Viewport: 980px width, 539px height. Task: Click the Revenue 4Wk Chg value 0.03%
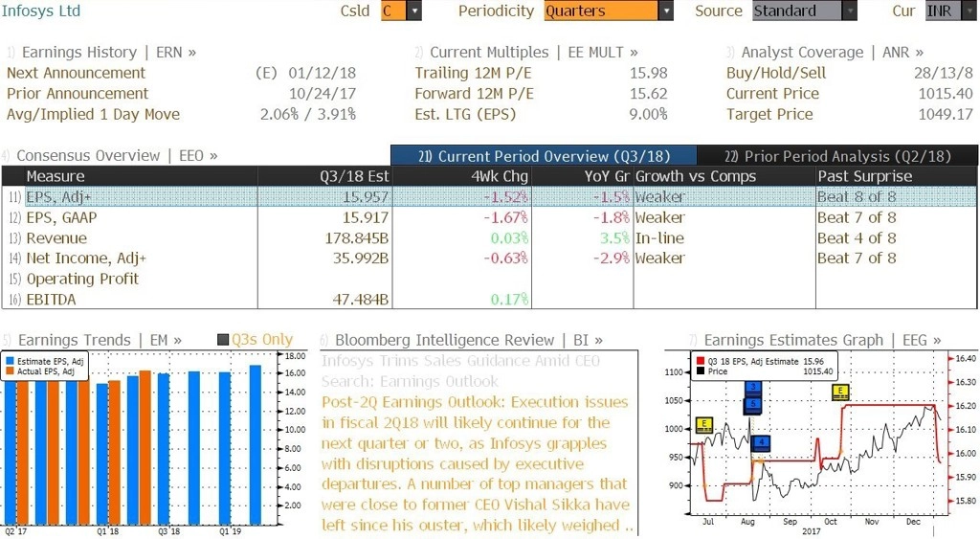[509, 238]
